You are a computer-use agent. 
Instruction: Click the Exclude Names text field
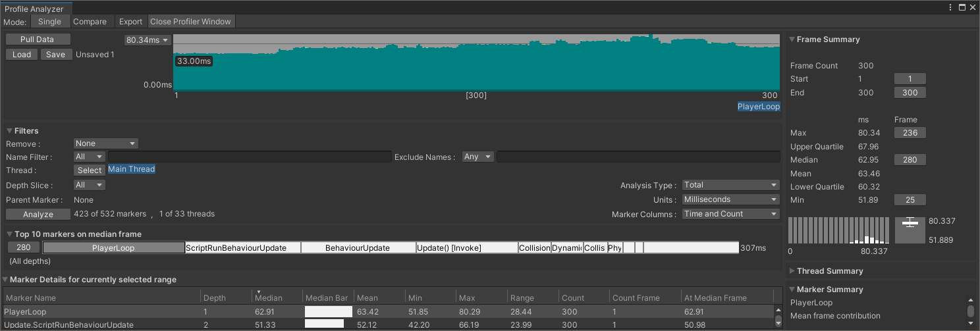click(638, 157)
